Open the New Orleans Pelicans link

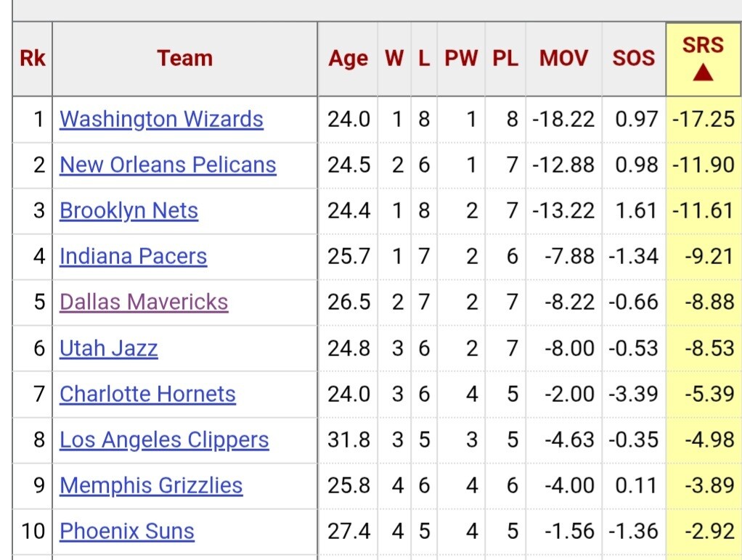point(168,165)
